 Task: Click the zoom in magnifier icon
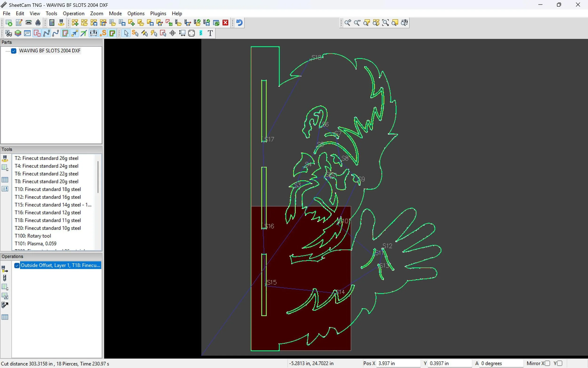(348, 23)
